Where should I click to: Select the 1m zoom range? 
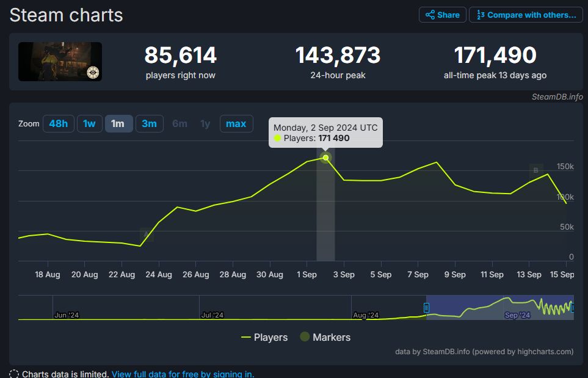click(x=118, y=123)
